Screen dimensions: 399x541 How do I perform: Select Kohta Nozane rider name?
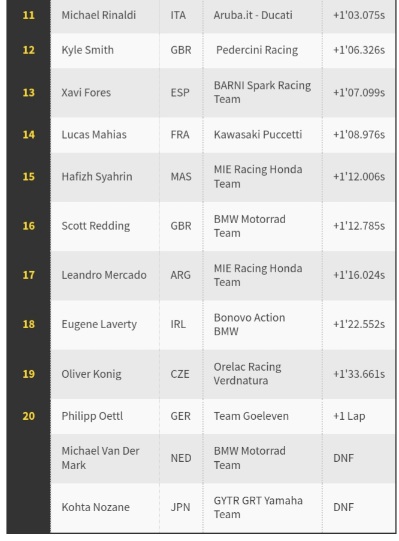click(96, 507)
